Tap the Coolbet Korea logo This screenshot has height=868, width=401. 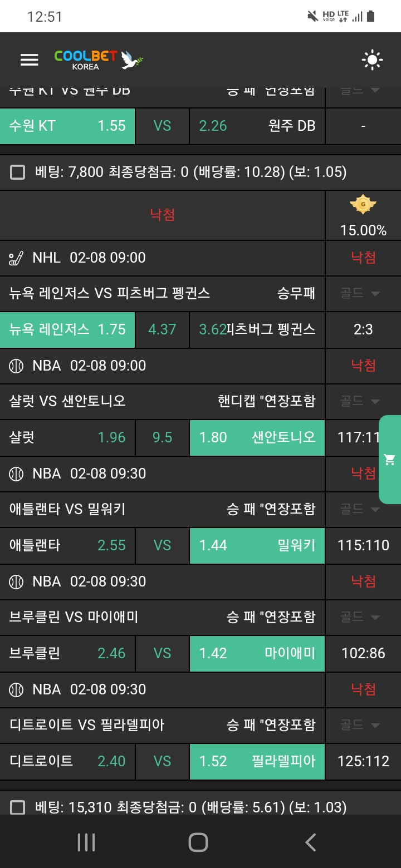[99, 60]
